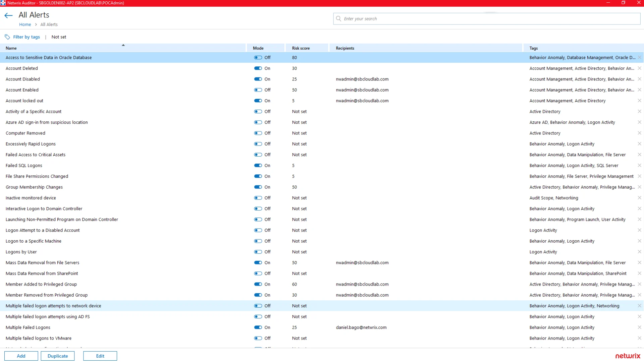Screen dimensions: 644x362
Task: Click the Duplicate button
Action: point(58,356)
